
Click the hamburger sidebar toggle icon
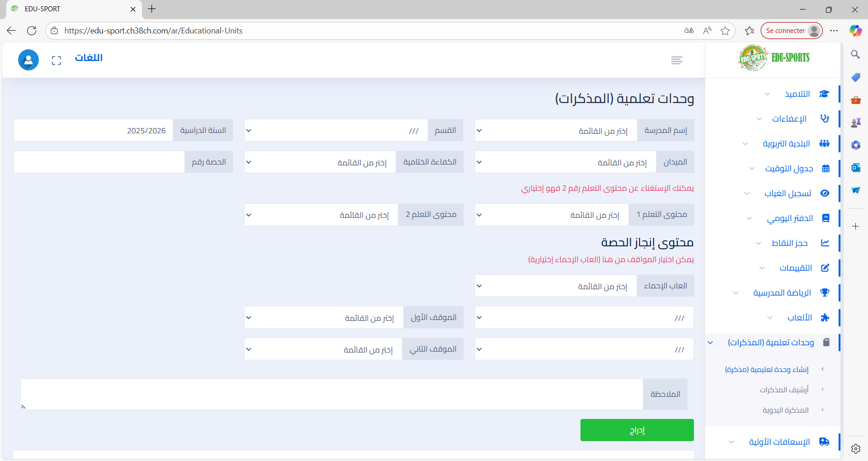(x=676, y=60)
